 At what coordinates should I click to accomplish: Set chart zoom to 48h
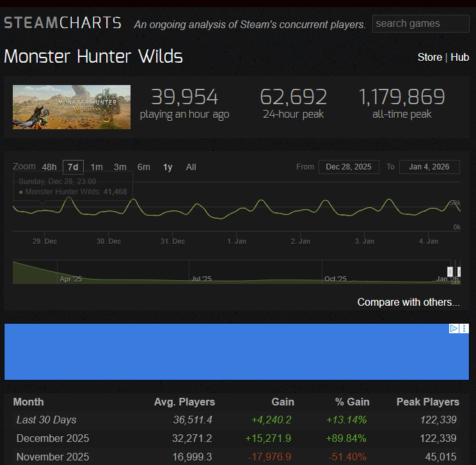pyautogui.click(x=49, y=167)
